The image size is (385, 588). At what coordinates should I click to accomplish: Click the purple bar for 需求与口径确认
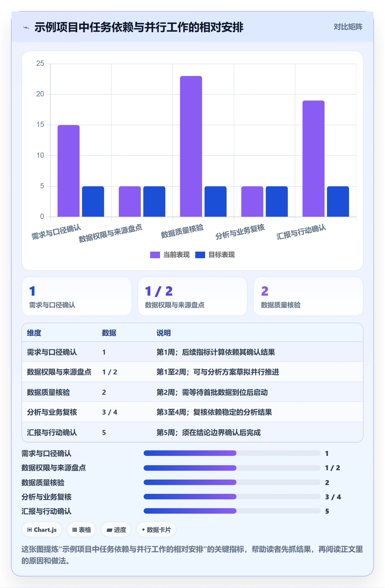pos(68,171)
